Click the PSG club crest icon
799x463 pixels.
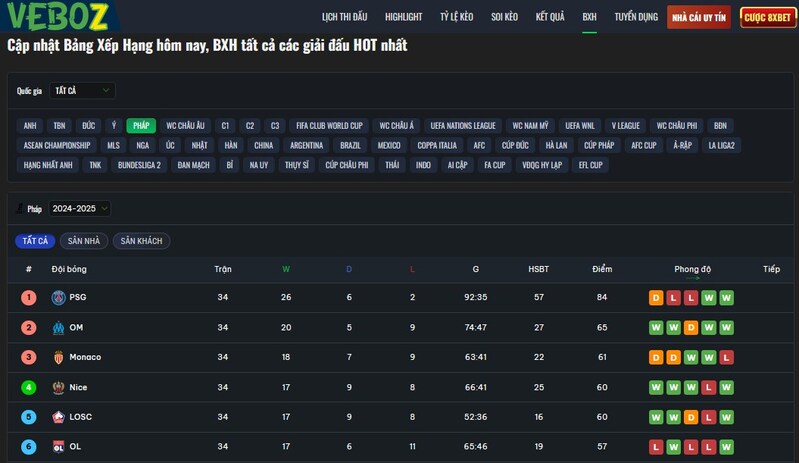(58, 297)
